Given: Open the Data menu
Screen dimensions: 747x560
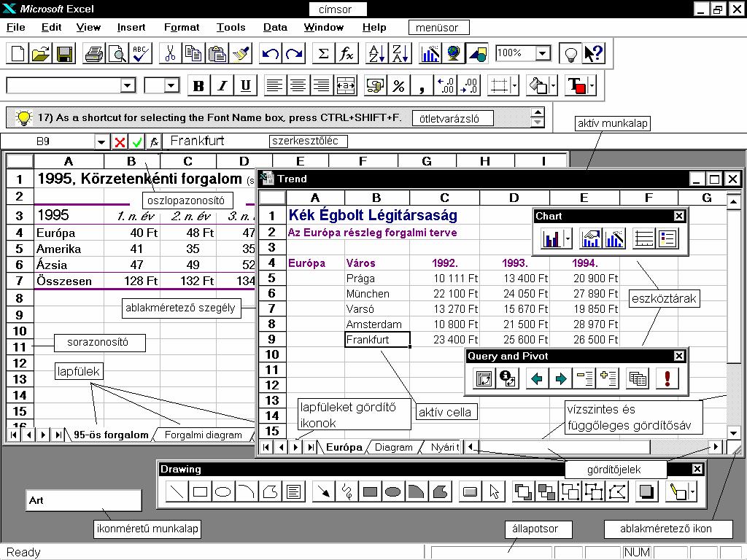Looking at the screenshot, I should click(275, 27).
